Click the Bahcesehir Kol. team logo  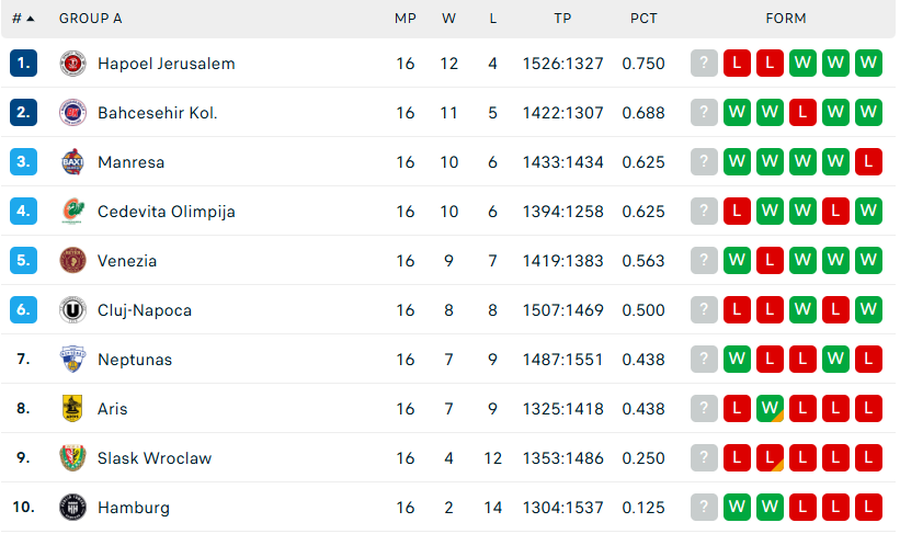(73, 112)
